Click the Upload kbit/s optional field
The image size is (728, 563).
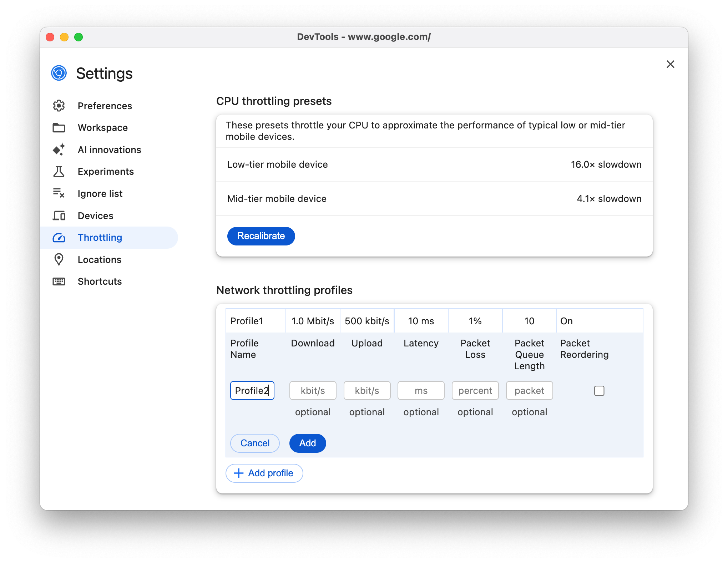pyautogui.click(x=366, y=390)
